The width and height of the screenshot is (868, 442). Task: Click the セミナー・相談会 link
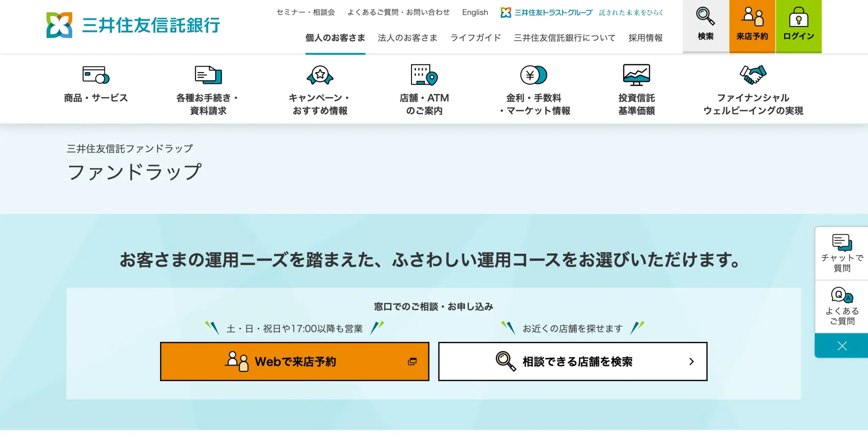305,12
